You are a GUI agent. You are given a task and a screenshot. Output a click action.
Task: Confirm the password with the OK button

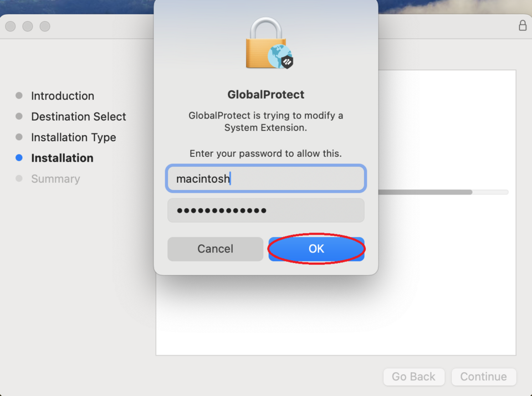point(316,249)
